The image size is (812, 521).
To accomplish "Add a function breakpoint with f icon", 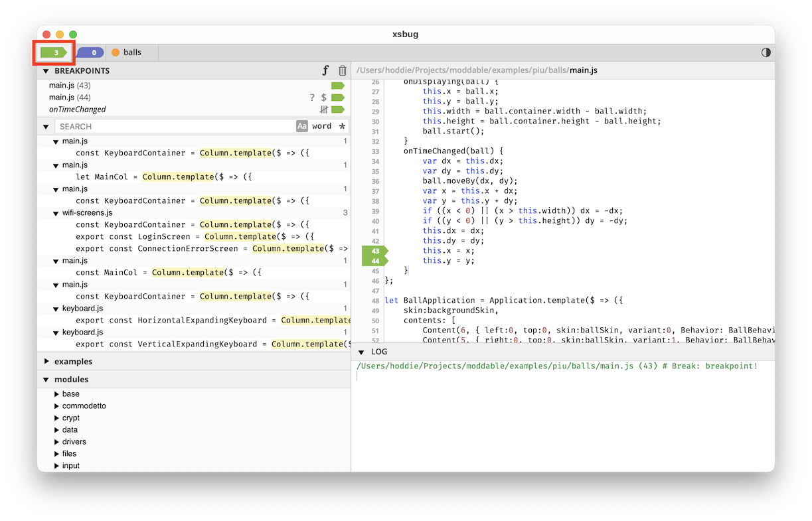I will click(325, 70).
